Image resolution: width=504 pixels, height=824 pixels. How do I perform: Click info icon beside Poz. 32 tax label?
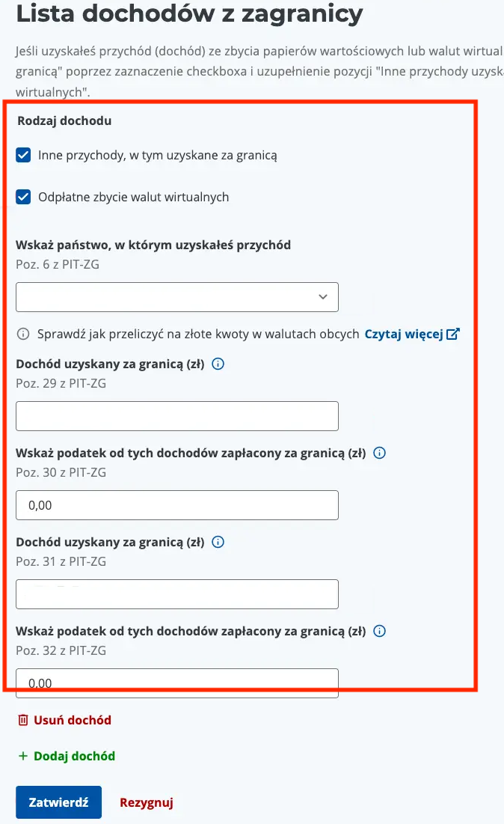(379, 631)
